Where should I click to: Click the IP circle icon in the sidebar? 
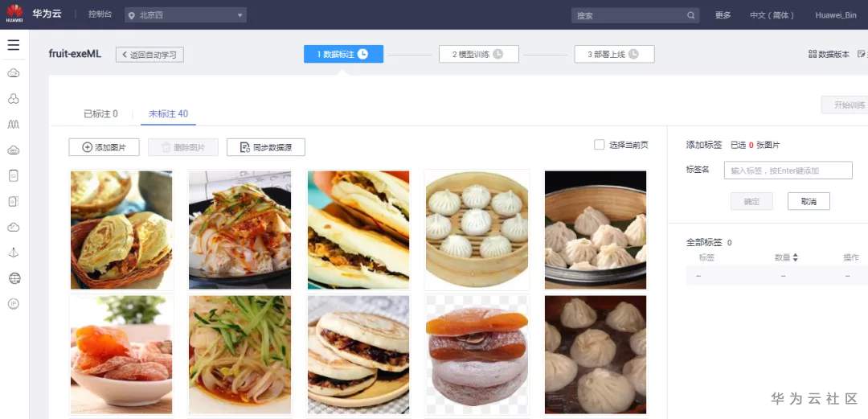(14, 304)
